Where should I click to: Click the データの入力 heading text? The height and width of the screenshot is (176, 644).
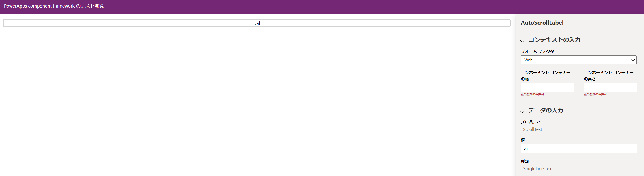tap(546, 110)
